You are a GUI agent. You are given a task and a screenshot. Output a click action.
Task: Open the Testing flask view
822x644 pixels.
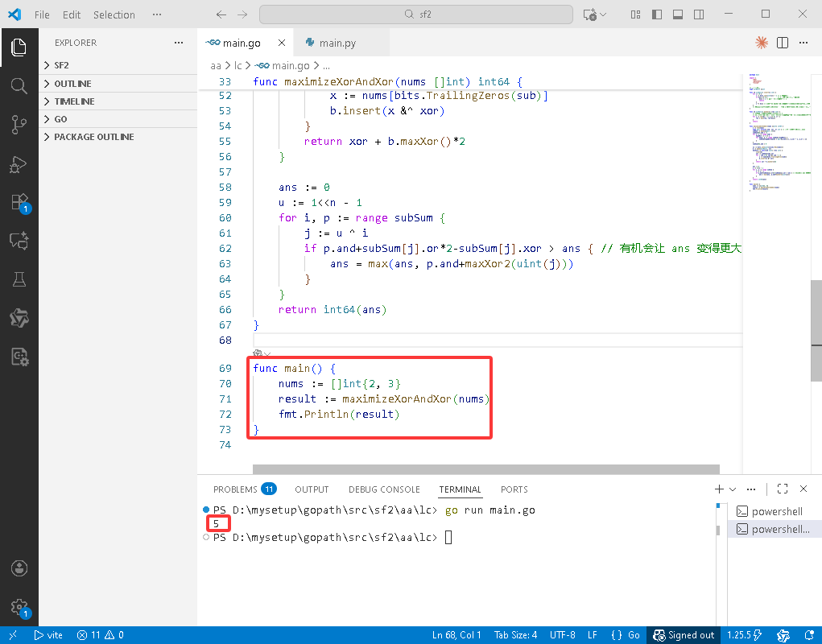tap(19, 279)
